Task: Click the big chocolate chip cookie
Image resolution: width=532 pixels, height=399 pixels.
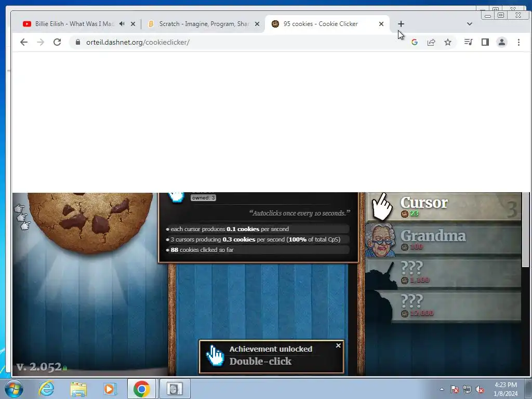Action: click(90, 222)
